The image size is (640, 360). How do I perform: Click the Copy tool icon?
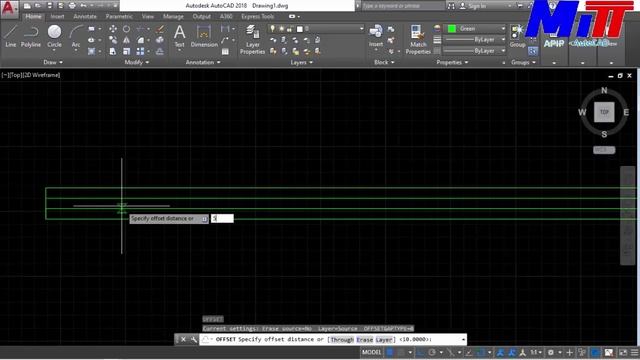tap(113, 40)
